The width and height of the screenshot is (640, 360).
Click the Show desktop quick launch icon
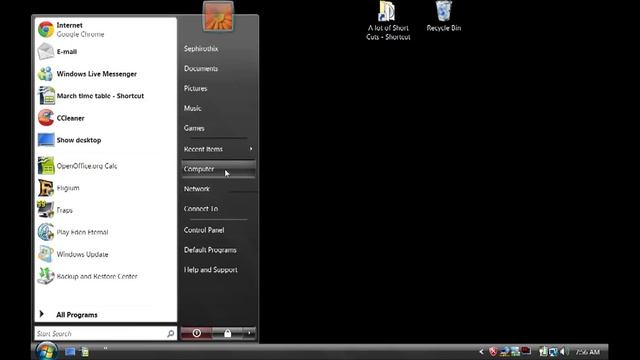70,351
